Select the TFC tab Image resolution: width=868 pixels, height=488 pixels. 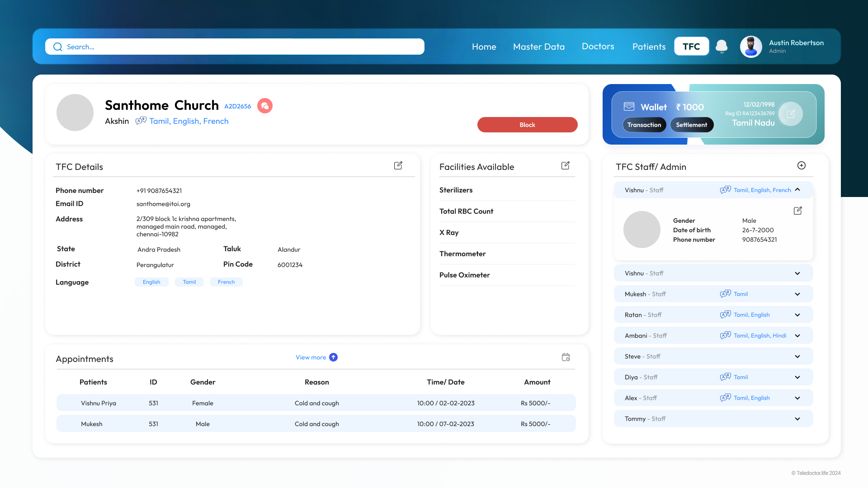click(691, 47)
